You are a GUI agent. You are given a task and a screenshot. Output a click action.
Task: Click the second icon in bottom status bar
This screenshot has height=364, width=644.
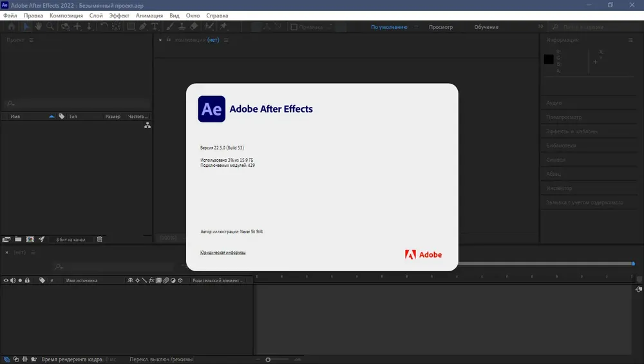coord(15,359)
